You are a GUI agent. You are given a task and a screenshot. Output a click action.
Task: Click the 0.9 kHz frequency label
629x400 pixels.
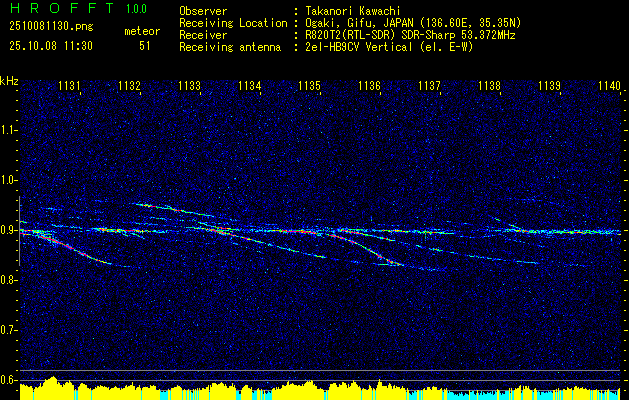pyautogui.click(x=8, y=230)
